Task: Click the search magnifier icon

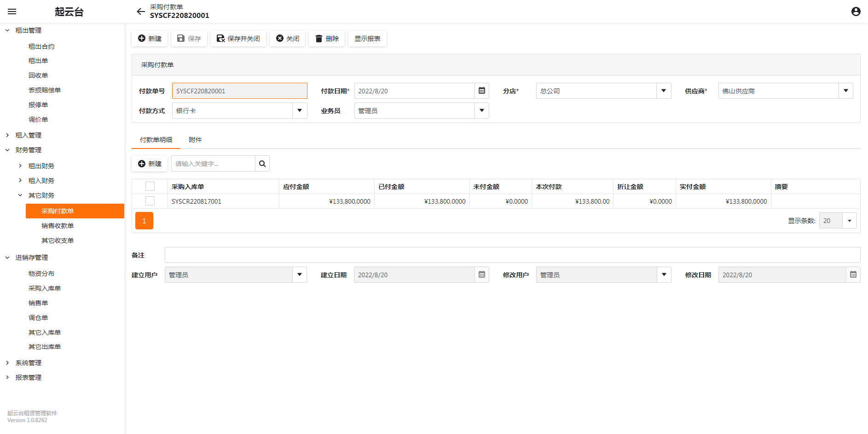Action: [x=262, y=164]
